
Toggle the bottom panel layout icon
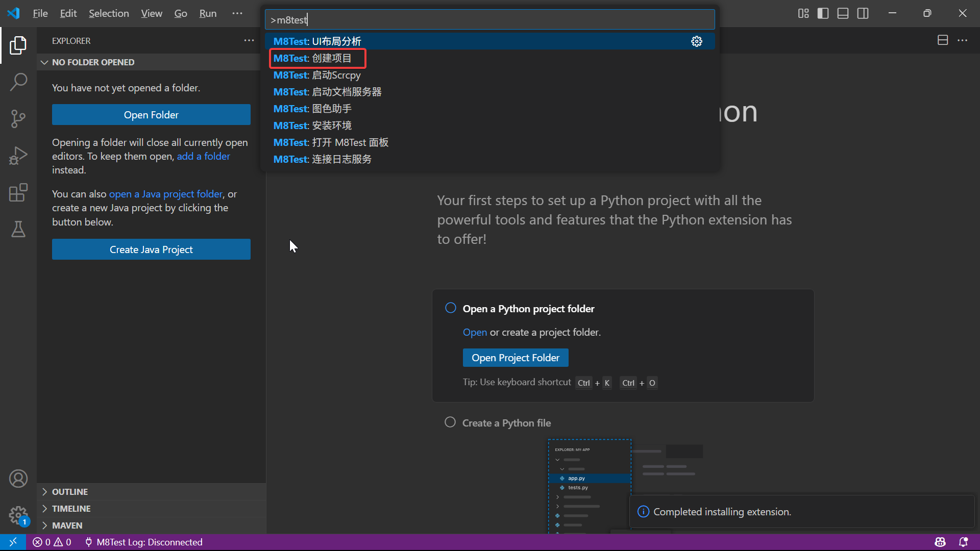(x=843, y=13)
